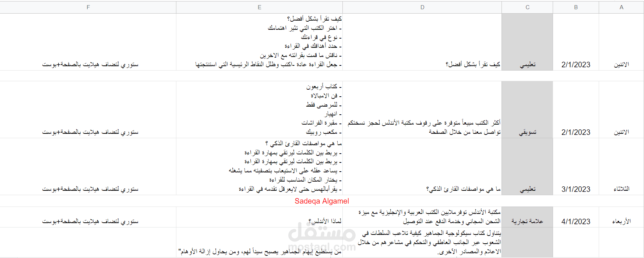Screen dimensions: 644x258
Task: Click the ستوري لتضاف cell in the الثلاثاء row
Action: click(88, 166)
